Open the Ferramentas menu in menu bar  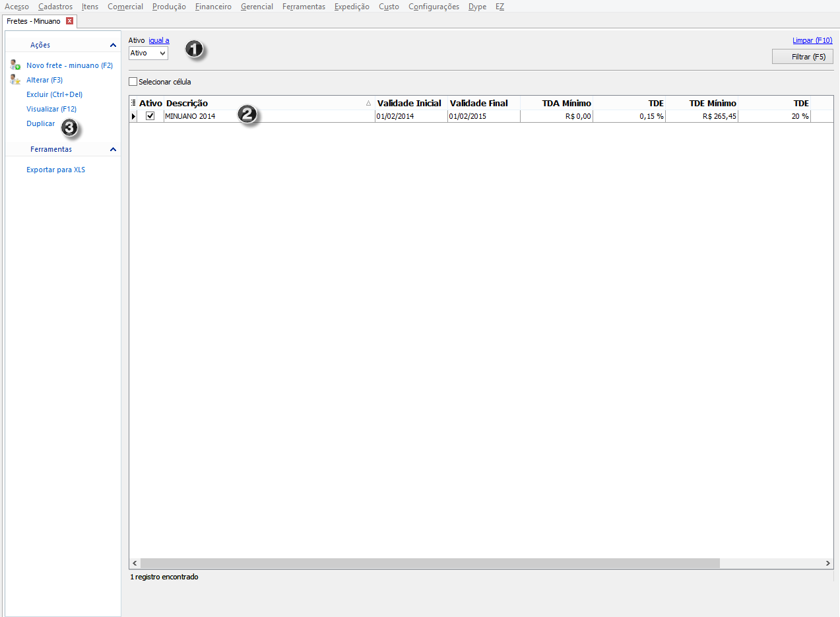click(304, 7)
